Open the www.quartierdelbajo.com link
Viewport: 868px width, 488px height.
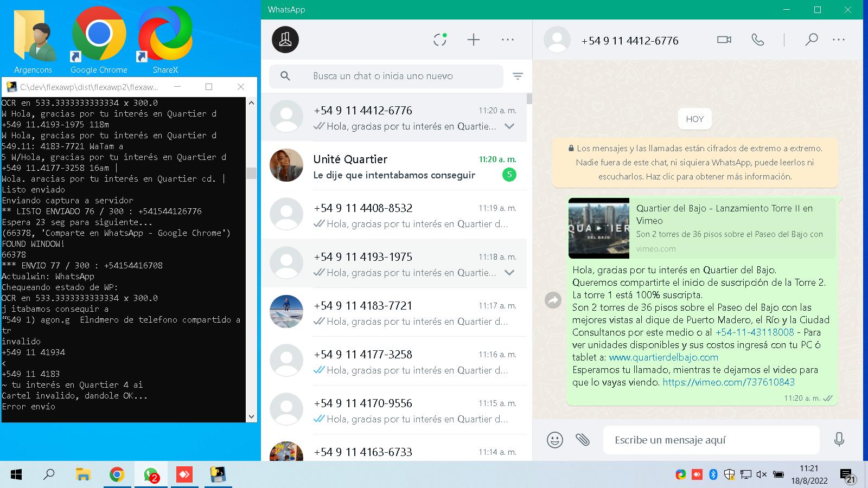663,357
